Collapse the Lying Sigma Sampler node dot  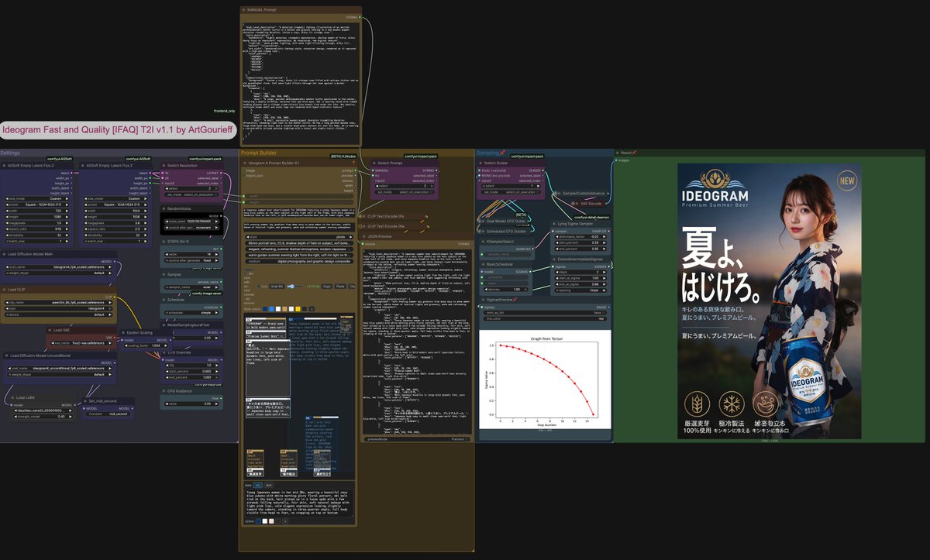pyautogui.click(x=553, y=224)
